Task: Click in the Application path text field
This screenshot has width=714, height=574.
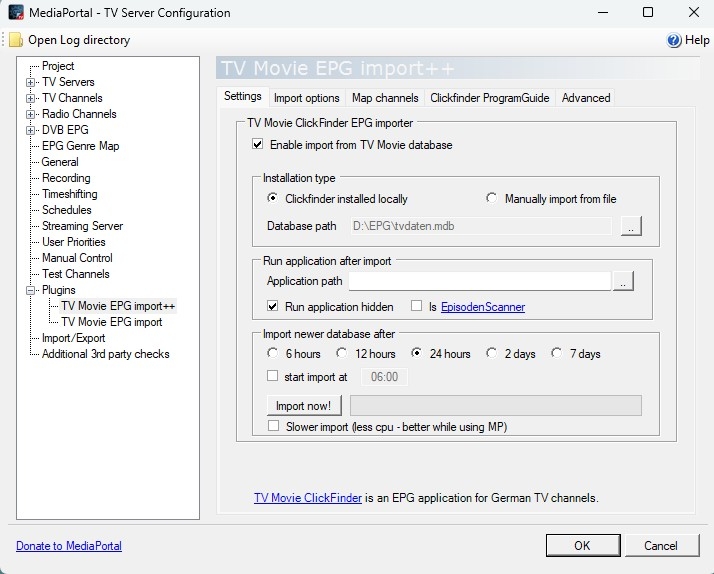Action: click(478, 282)
